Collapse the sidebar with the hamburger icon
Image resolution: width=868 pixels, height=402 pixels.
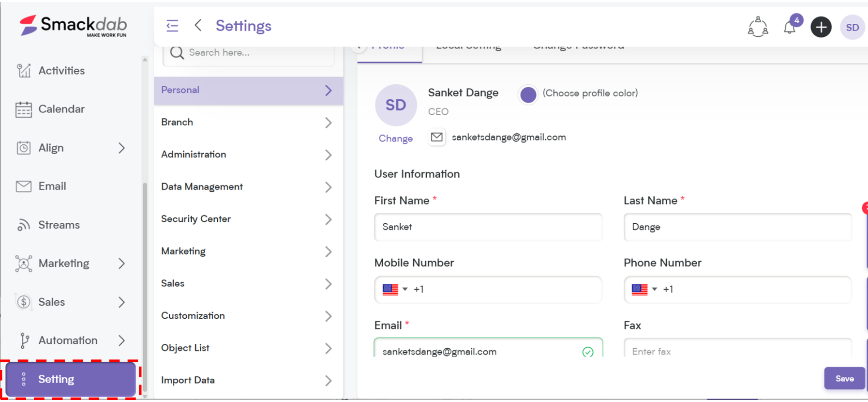coord(172,26)
